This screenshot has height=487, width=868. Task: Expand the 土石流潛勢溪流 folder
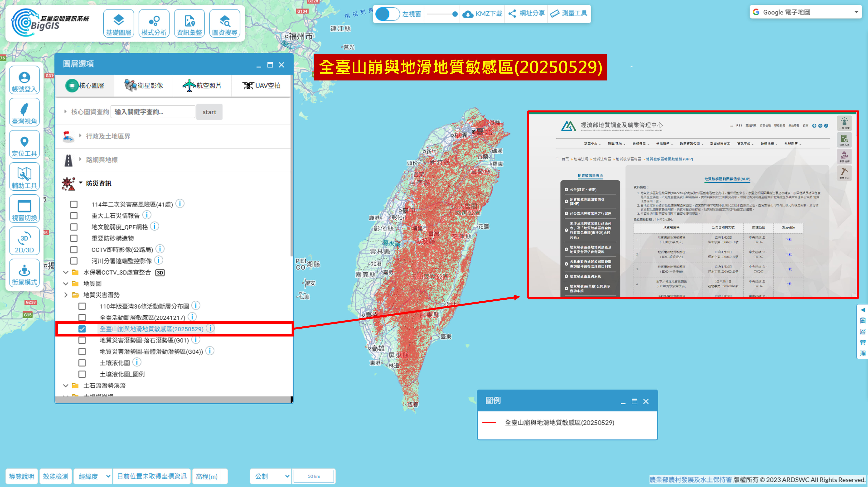pos(66,386)
